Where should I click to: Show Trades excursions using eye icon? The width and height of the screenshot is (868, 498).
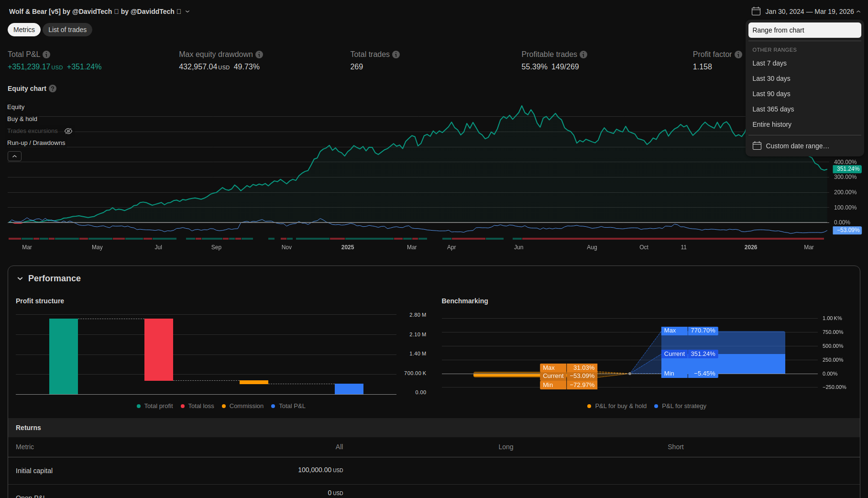click(x=68, y=131)
